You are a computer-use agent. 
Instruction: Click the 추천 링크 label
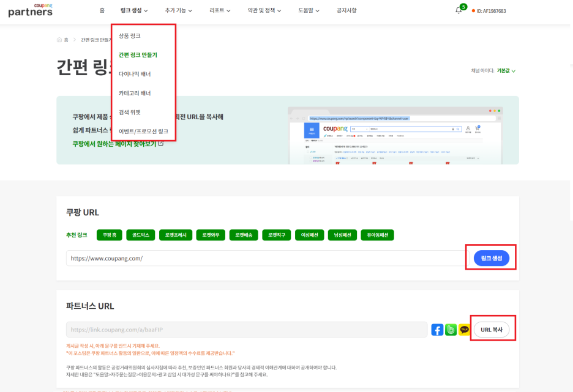click(x=77, y=235)
